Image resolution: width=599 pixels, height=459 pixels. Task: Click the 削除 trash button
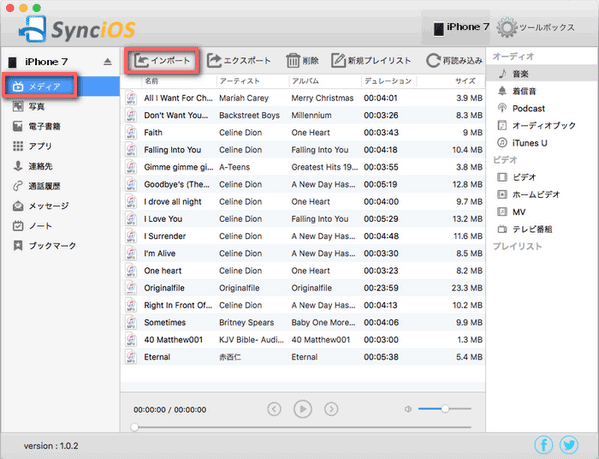point(302,61)
